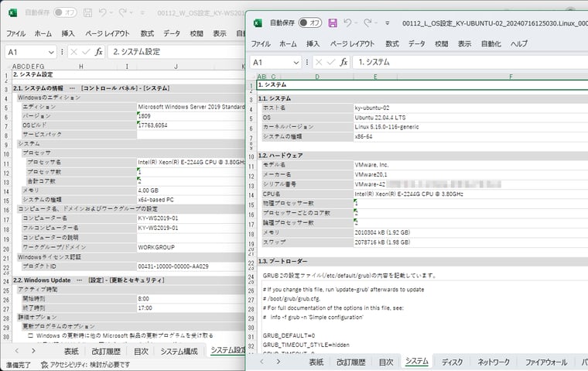Click the save icon in the back Windows workbook

tap(87, 12)
